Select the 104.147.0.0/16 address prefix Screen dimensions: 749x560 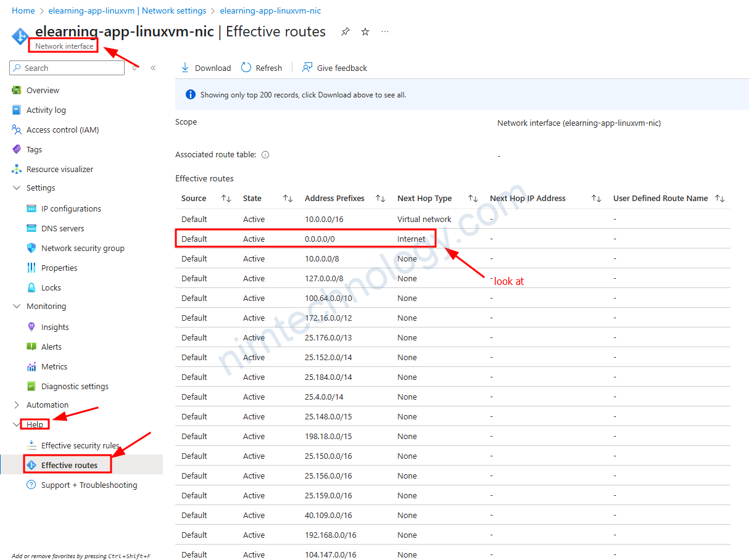[331, 554]
